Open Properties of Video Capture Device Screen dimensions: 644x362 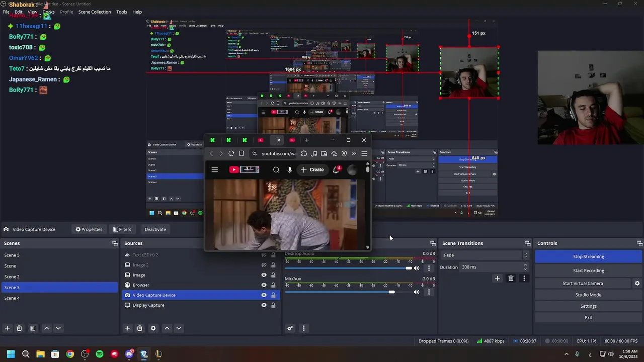[x=89, y=229]
